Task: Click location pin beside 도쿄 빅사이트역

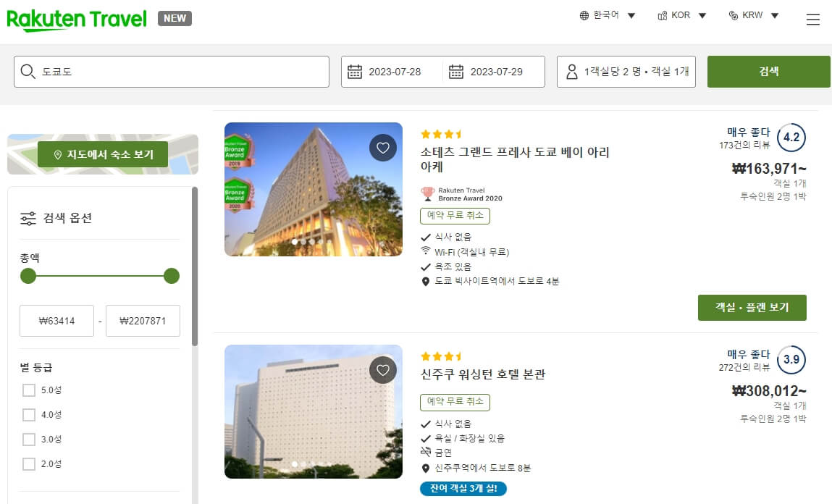Action: pos(426,282)
